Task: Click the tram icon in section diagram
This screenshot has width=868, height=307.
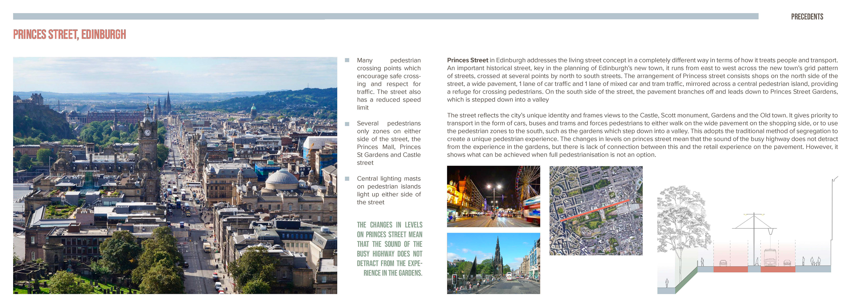Action: click(770, 257)
